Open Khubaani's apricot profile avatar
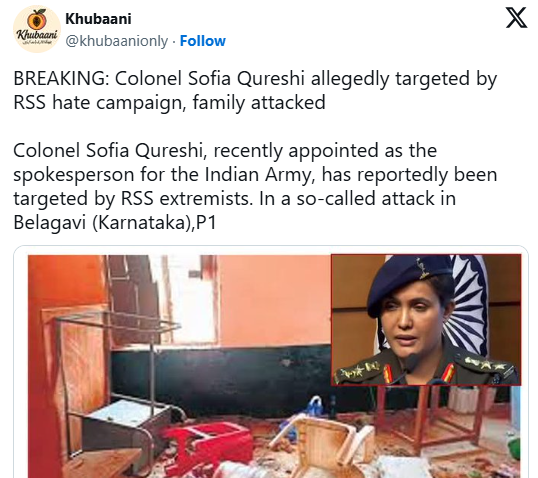Screen dimensions: 538x478 coord(37,29)
